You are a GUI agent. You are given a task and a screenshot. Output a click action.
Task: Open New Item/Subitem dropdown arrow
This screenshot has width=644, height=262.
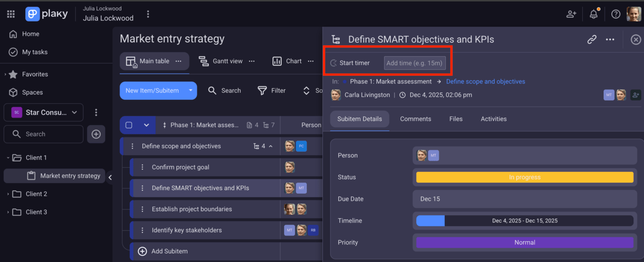(x=190, y=91)
